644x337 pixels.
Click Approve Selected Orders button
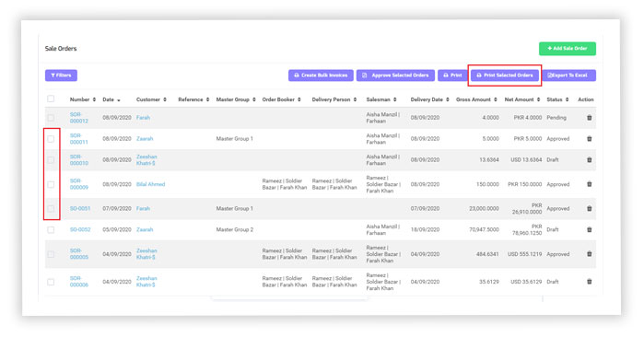point(395,76)
